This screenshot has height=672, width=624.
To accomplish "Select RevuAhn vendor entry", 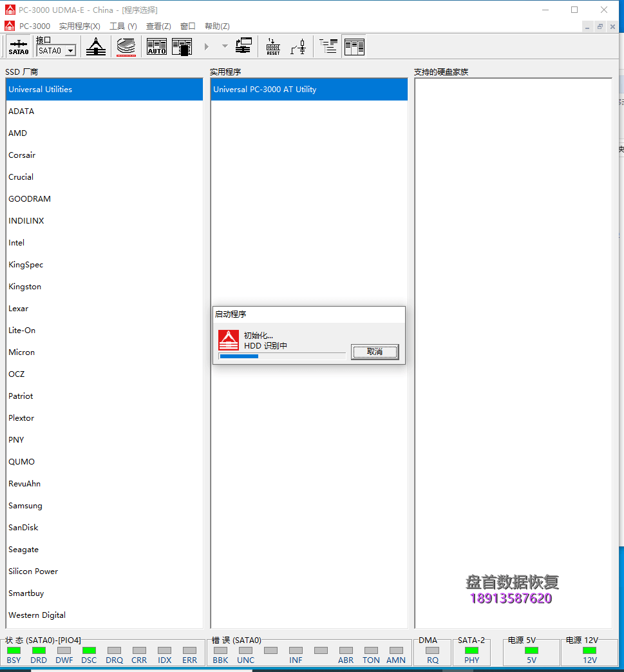I will 104,483.
